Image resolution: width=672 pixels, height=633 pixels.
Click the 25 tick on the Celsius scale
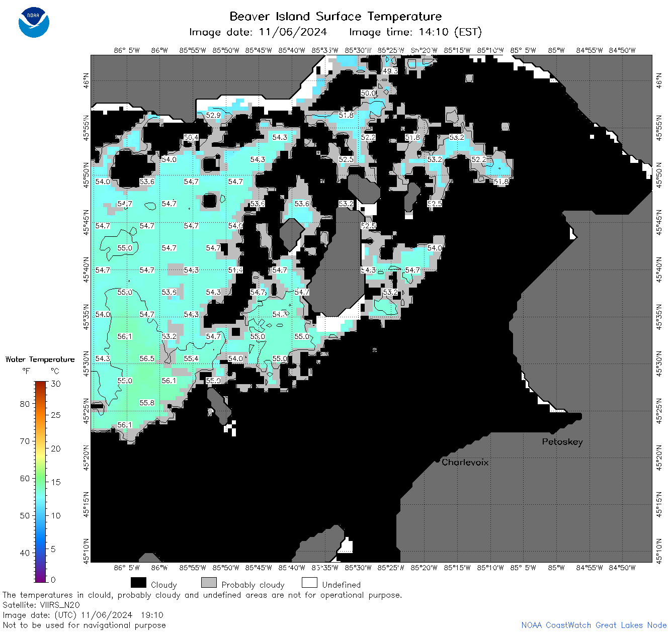(x=56, y=415)
